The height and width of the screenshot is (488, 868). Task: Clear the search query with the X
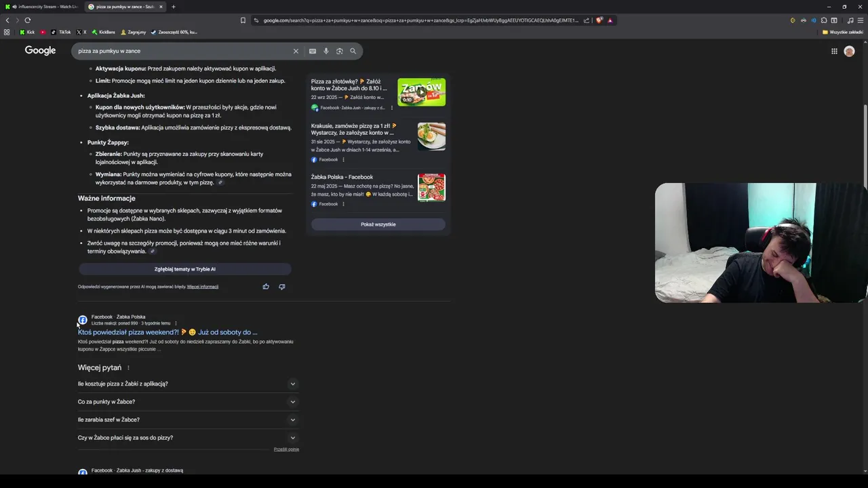296,51
